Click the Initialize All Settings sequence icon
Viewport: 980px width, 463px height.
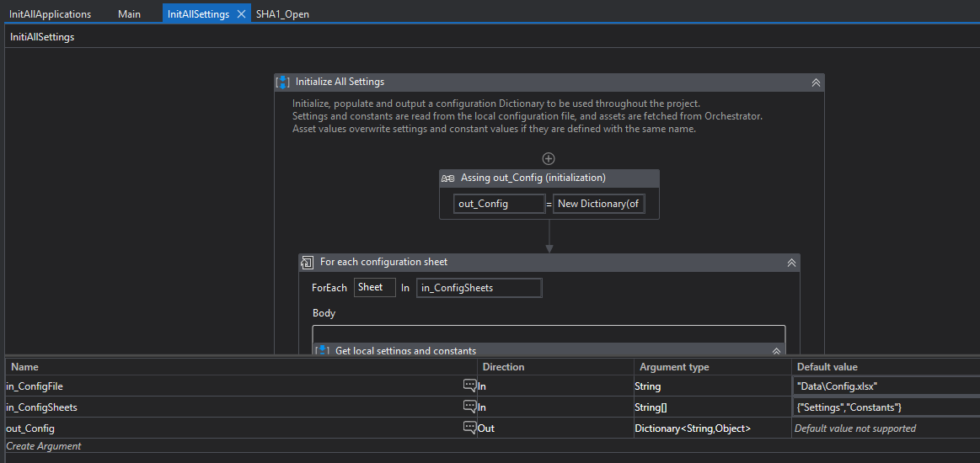click(284, 82)
